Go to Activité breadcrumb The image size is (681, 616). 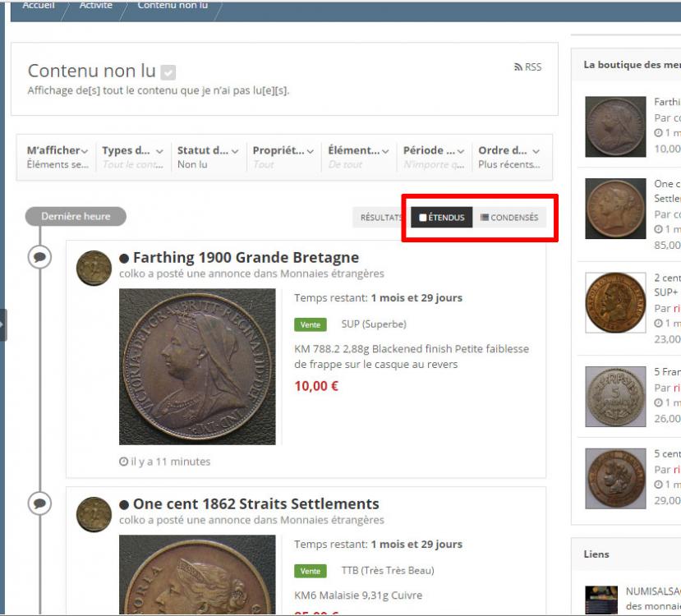click(x=96, y=5)
